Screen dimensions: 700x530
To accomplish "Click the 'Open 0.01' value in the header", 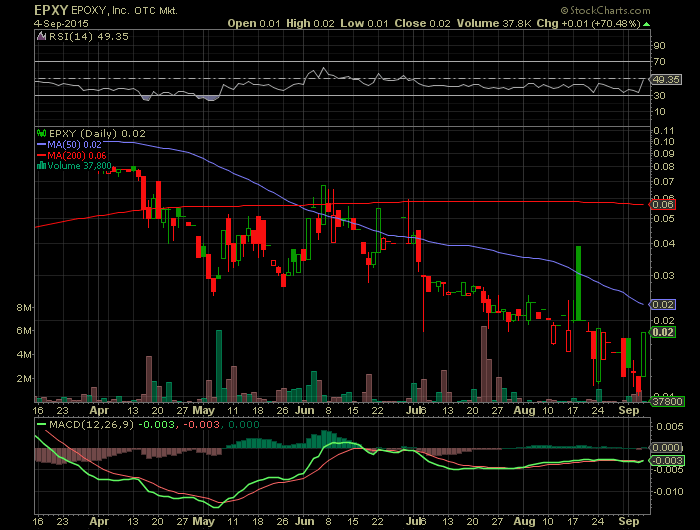I will [x=254, y=23].
